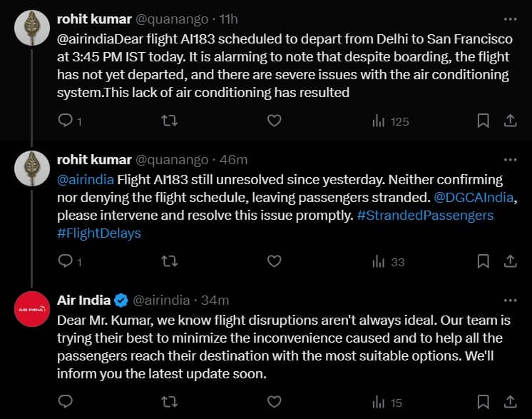This screenshot has height=419, width=532.
Task: Share the first tweet about flight AI183
Action: pos(510,121)
